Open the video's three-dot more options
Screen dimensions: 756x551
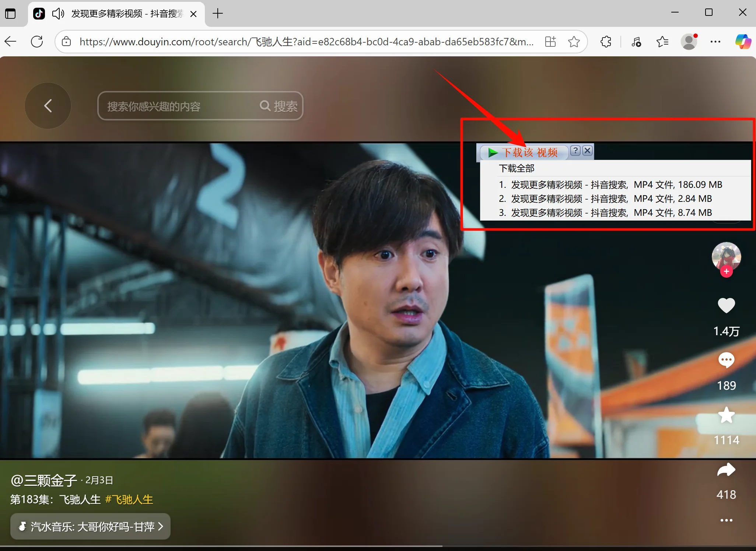pyautogui.click(x=726, y=520)
